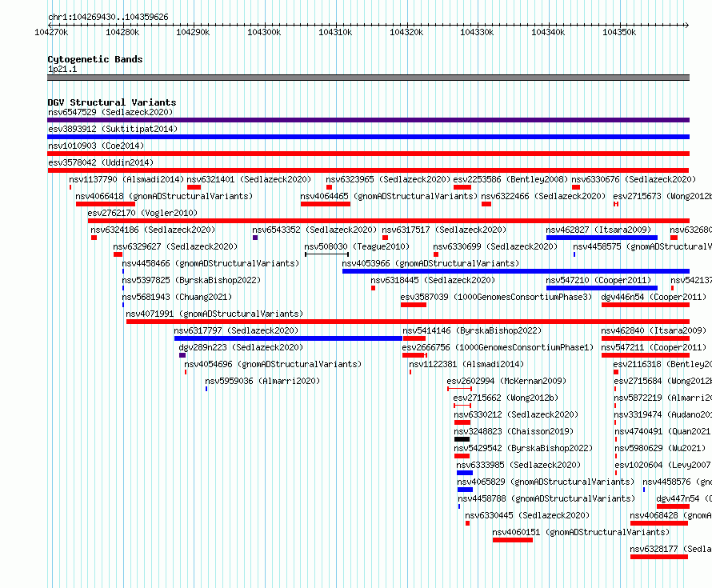Viewport: 712px width, 588px height.
Task: Open nsv6543352 (Sedlazeck2020) label
Action: (314, 230)
